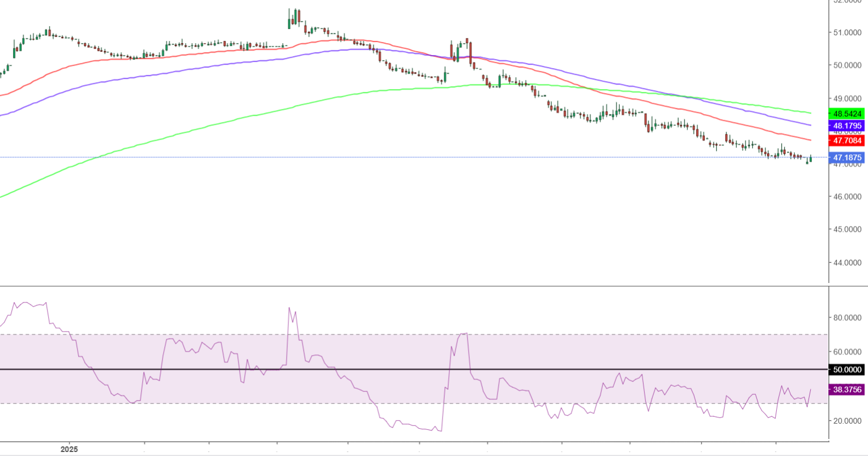The image size is (868, 456).
Task: Select the purple medium-term moving average line
Action: click(170, 73)
